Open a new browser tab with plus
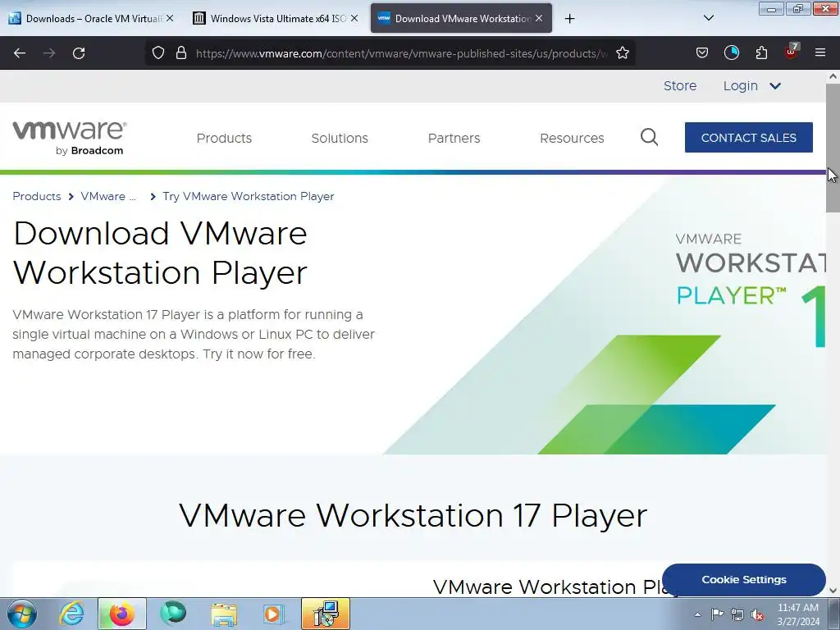This screenshot has width=840, height=630. [569, 19]
